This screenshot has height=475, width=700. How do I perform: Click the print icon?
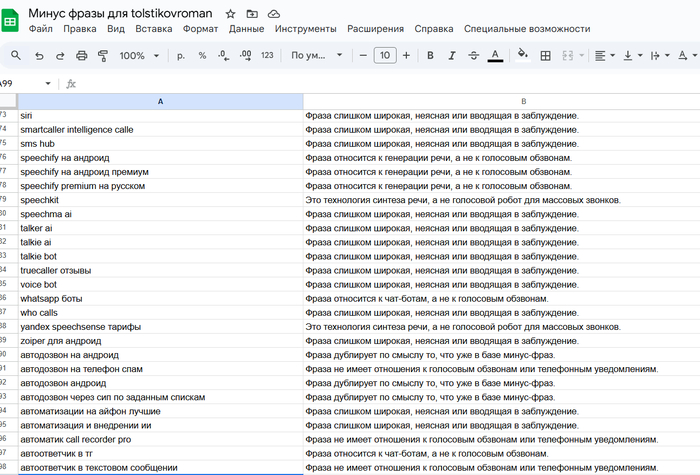coord(81,56)
